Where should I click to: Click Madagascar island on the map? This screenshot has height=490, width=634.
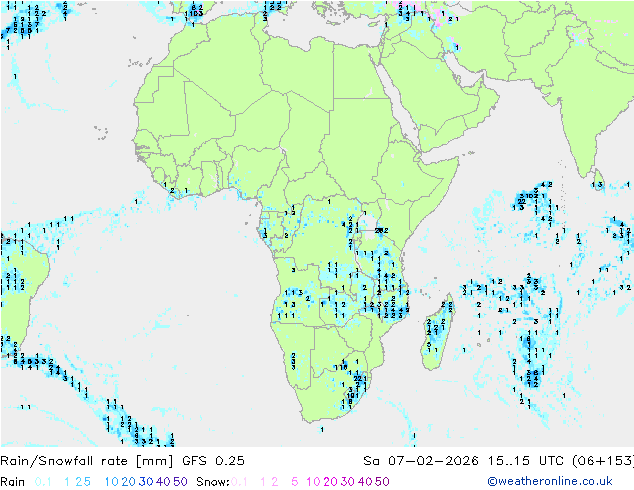[x=437, y=332]
